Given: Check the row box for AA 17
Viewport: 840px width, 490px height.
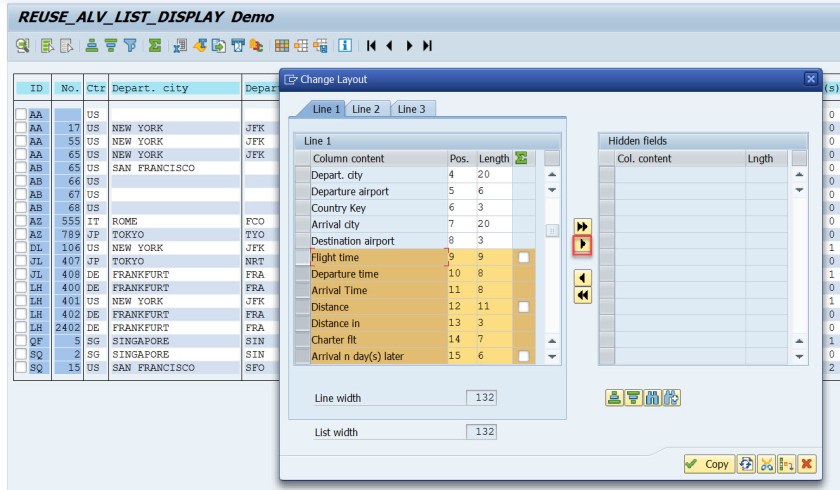Looking at the screenshot, I should [x=21, y=127].
